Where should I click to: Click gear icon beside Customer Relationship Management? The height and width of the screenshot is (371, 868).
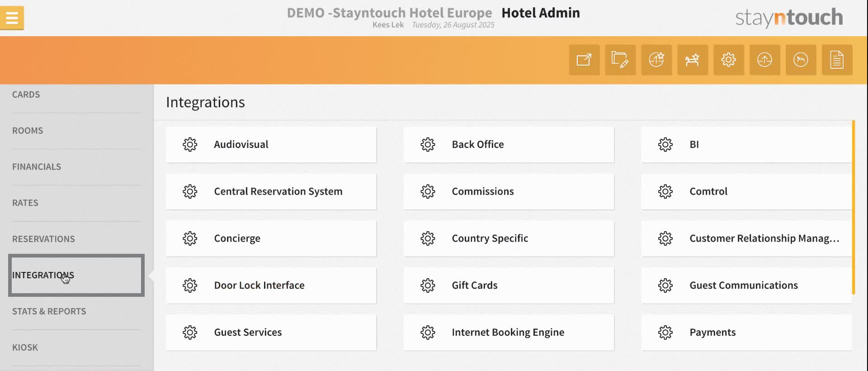tap(665, 238)
